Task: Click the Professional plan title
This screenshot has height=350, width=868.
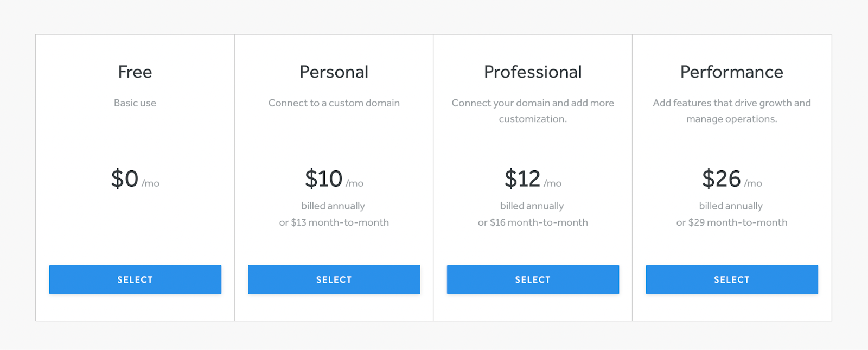Action: tap(533, 72)
